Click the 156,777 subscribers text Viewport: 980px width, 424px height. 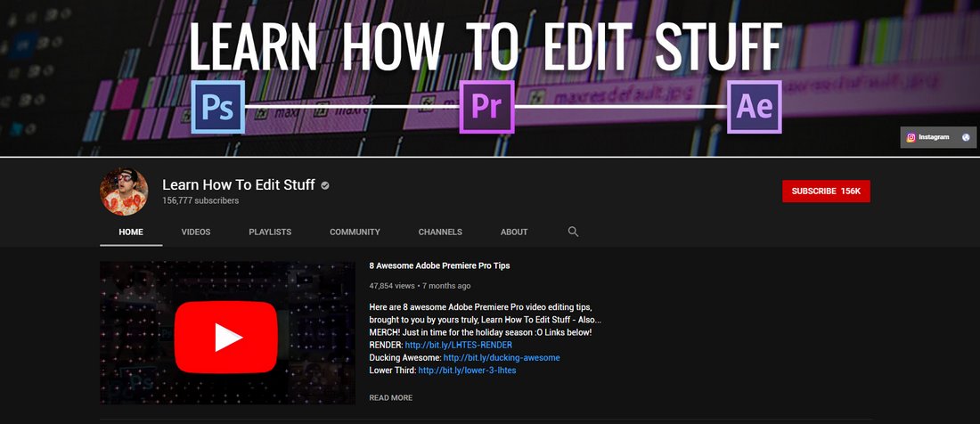click(200, 200)
